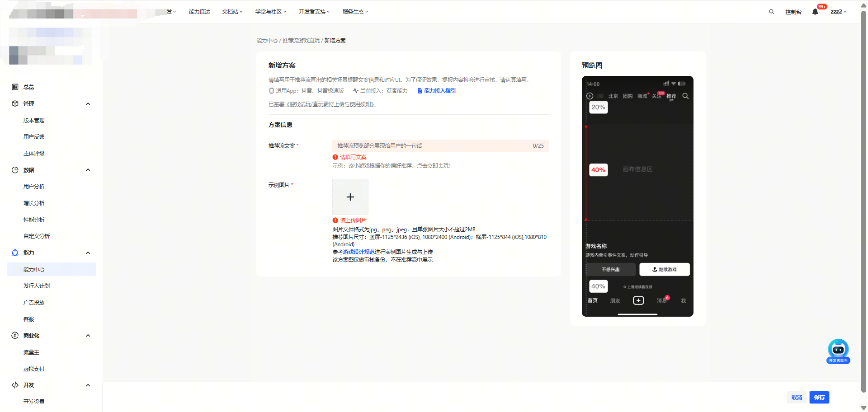Image resolution: width=868 pixels, height=412 pixels.
Task: Select 版本管理 in the sidebar
Action: [34, 121]
